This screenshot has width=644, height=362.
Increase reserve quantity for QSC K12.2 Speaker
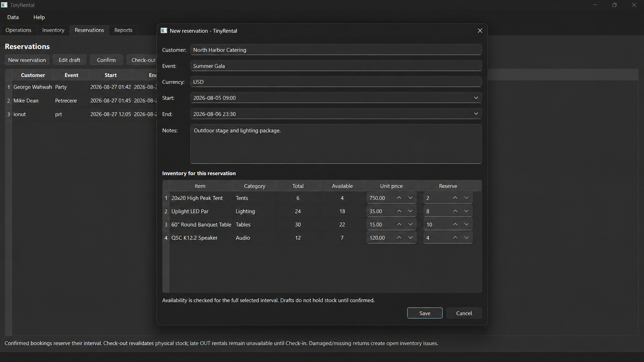click(x=455, y=238)
